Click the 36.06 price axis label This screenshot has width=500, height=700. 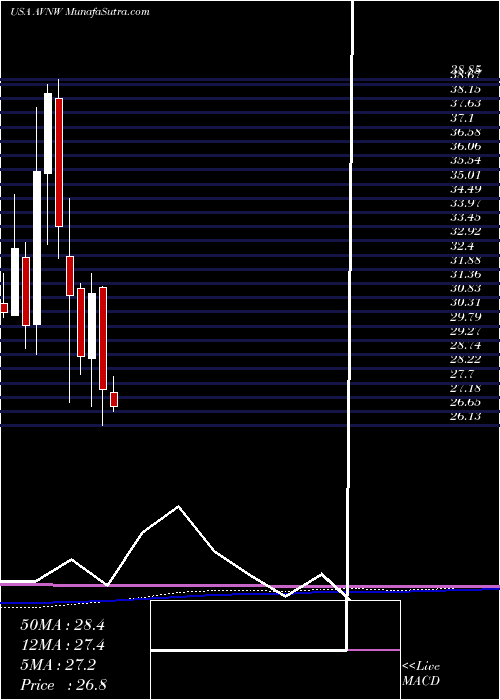(466, 147)
